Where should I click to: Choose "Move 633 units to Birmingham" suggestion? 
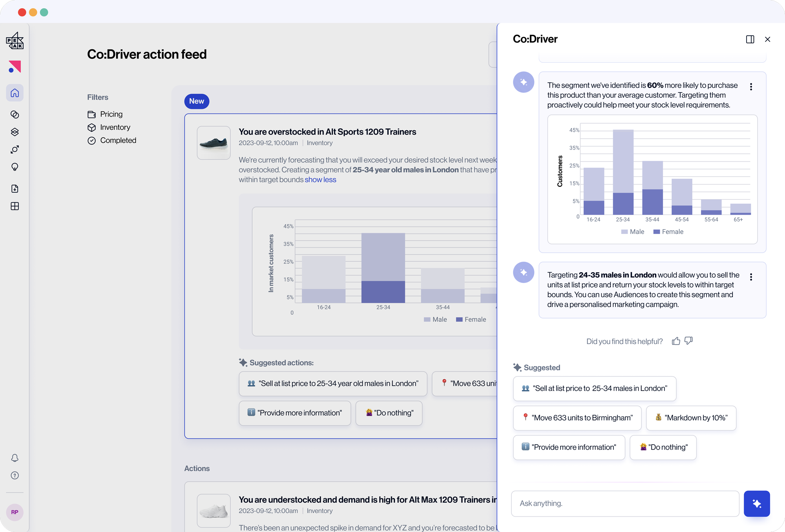[x=577, y=418]
